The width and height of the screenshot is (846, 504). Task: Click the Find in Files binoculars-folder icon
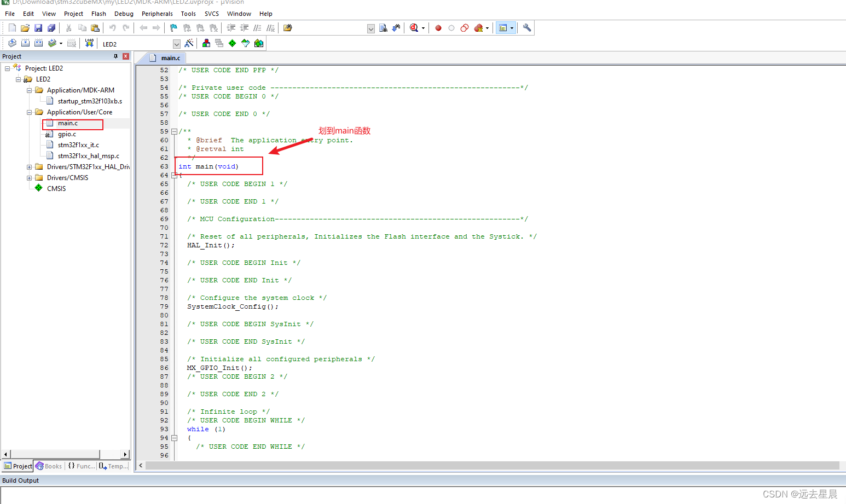coord(288,28)
